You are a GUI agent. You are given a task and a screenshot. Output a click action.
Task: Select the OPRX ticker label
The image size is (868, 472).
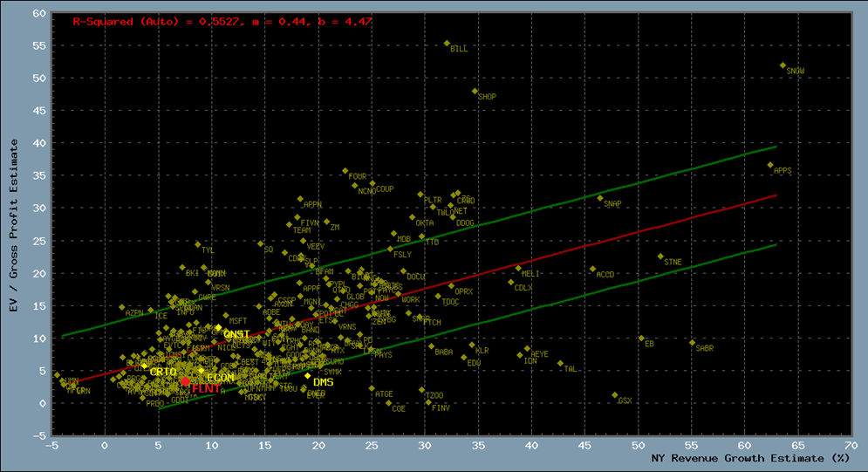point(464,291)
